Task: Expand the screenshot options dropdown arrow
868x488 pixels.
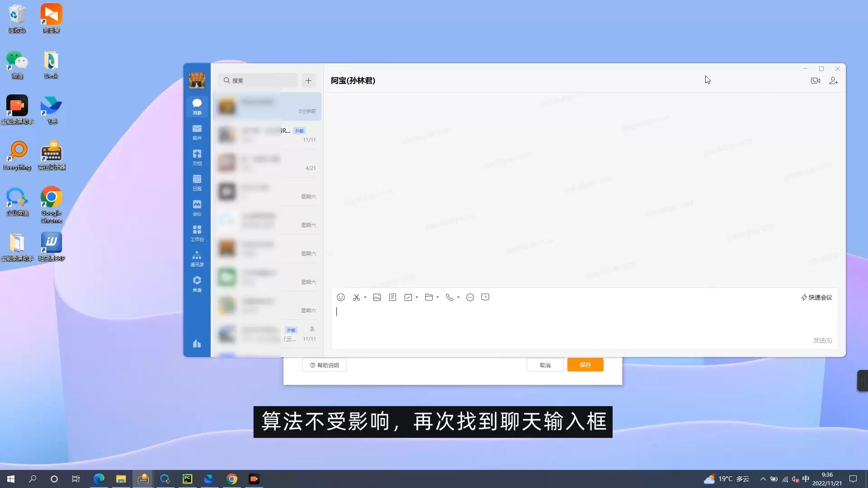Action: point(365,297)
